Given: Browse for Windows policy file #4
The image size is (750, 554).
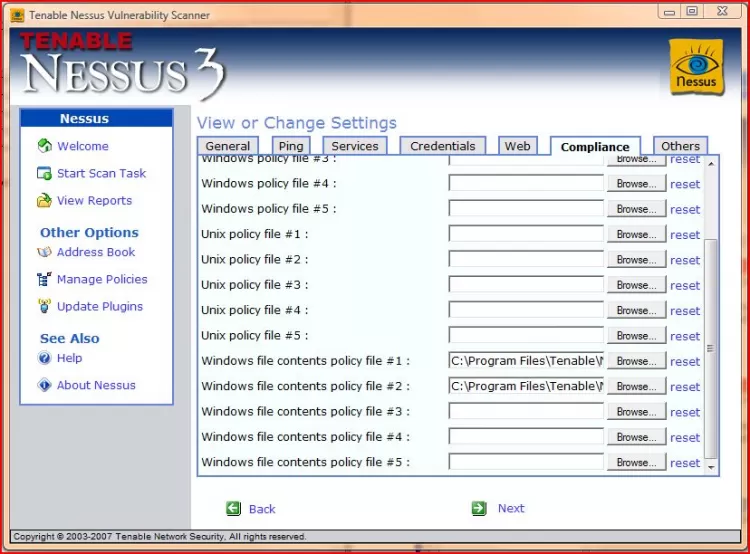Looking at the screenshot, I should (636, 184).
